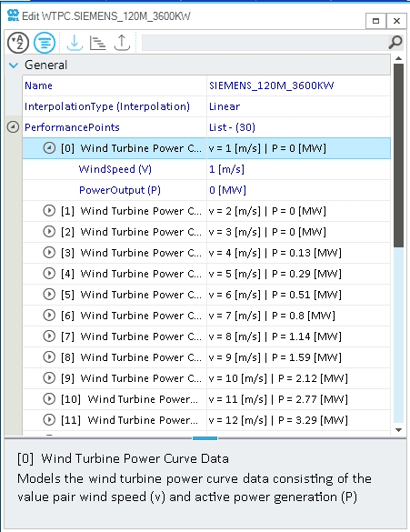Select row v = 10 [m/s] | P = 2.12 [MW]
This screenshot has height=532, width=410.
tap(206, 378)
